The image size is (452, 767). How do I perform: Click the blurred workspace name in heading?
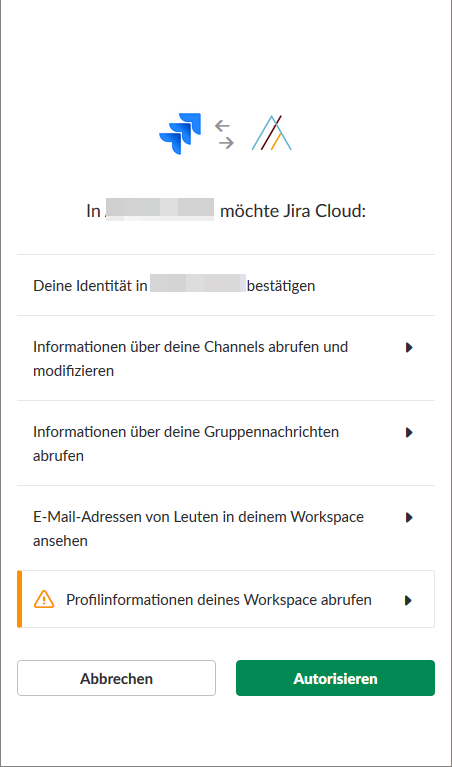click(x=160, y=210)
